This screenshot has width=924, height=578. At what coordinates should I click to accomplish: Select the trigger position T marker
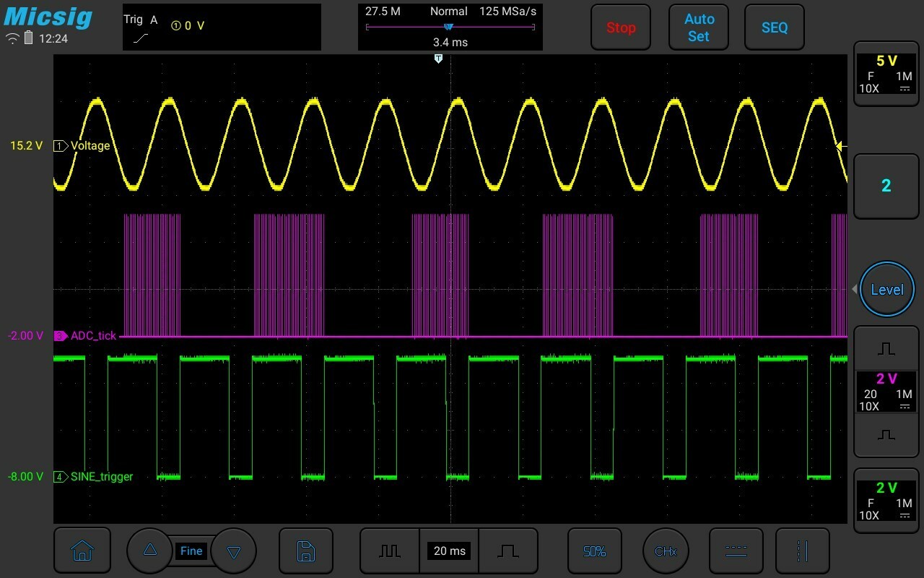(438, 59)
